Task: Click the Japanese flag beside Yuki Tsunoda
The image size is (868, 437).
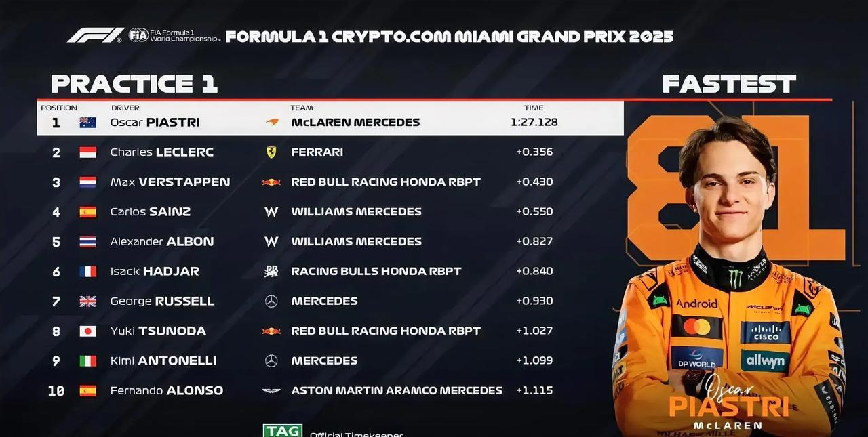Action: pyautogui.click(x=88, y=331)
